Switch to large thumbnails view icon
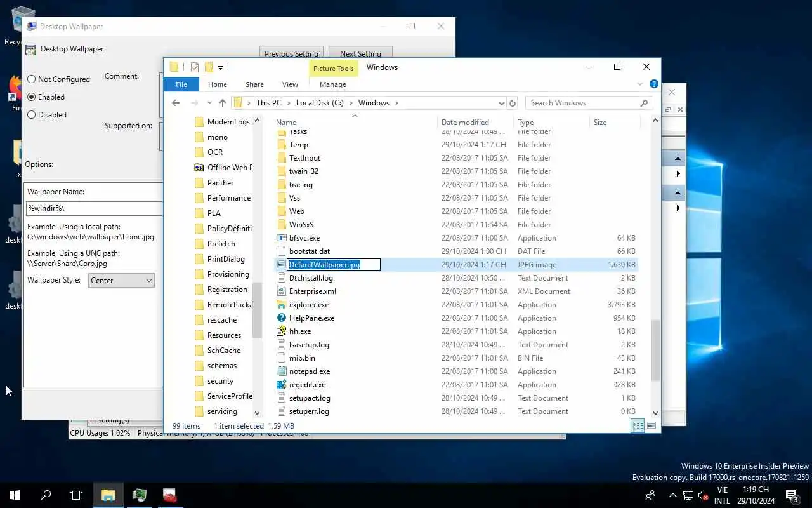Viewport: 812px width, 508px height. [x=651, y=425]
